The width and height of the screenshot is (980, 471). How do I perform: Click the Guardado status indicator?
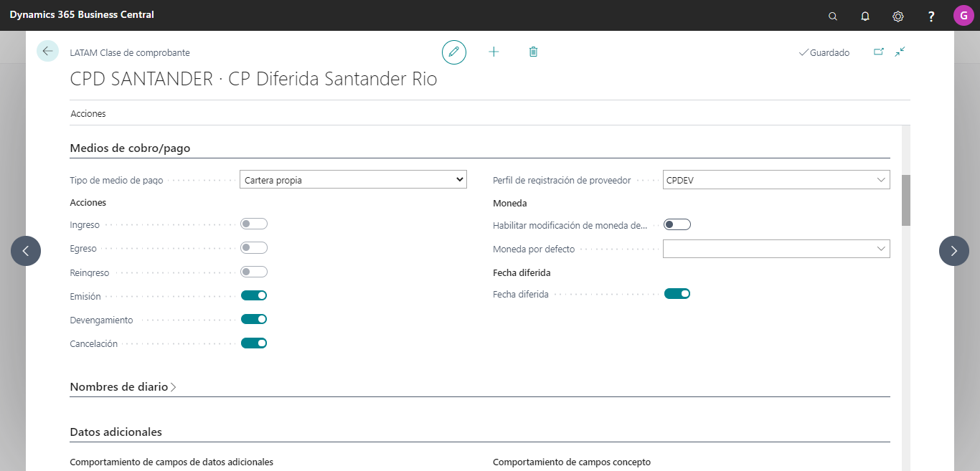pos(824,52)
